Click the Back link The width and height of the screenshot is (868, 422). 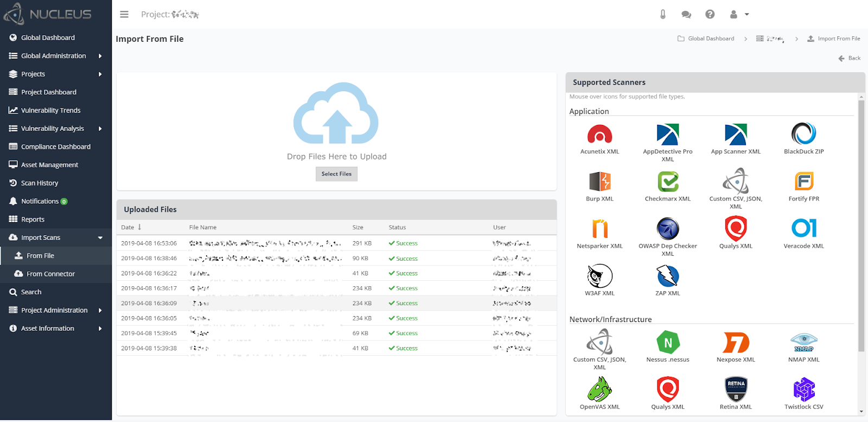(850, 58)
